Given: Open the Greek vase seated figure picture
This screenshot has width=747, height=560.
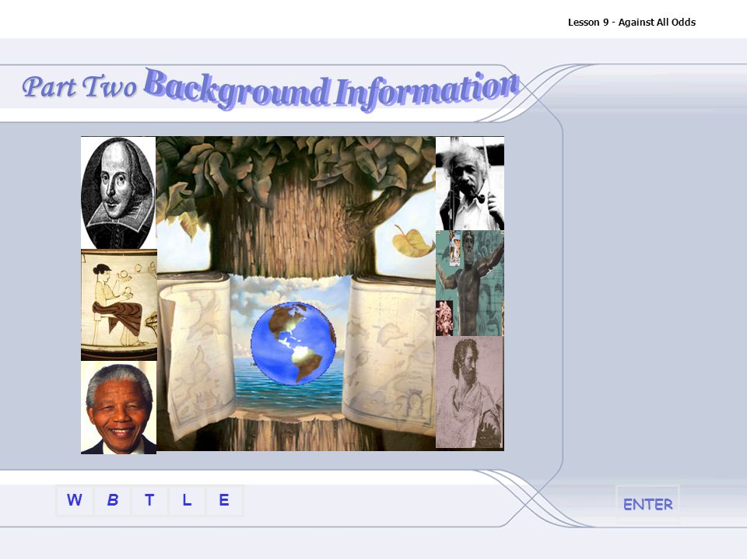Looking at the screenshot, I should pos(118,305).
